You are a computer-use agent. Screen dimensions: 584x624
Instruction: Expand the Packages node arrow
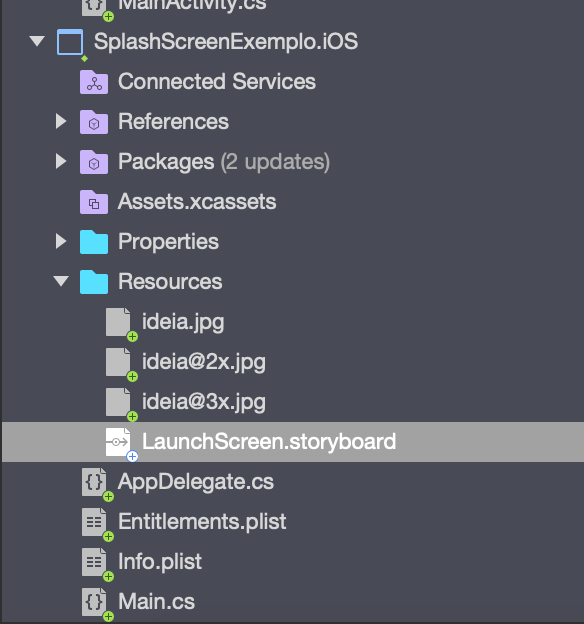61,161
